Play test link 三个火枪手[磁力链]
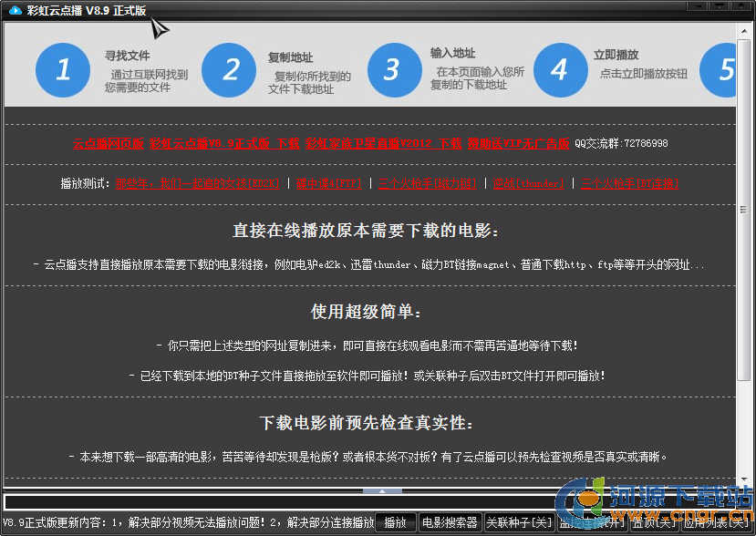Image resolution: width=756 pixels, height=536 pixels. (428, 183)
